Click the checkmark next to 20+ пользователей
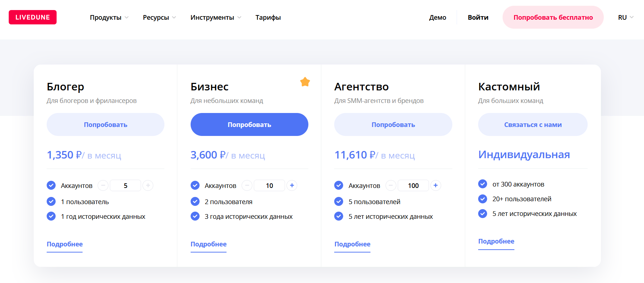 pos(483,199)
